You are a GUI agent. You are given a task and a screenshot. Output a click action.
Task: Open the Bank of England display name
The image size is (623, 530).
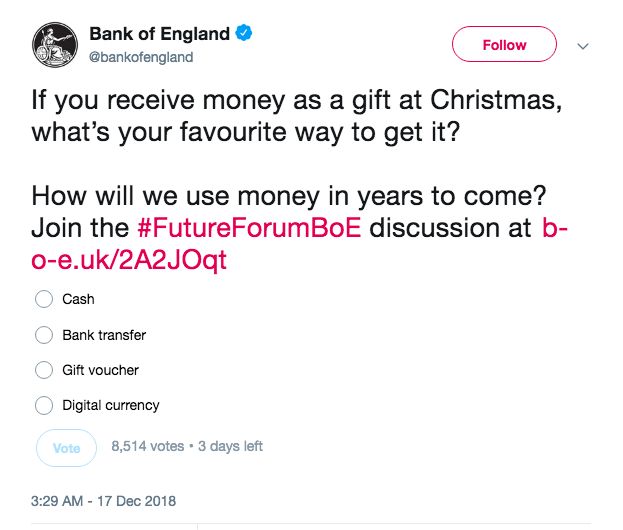(160, 34)
